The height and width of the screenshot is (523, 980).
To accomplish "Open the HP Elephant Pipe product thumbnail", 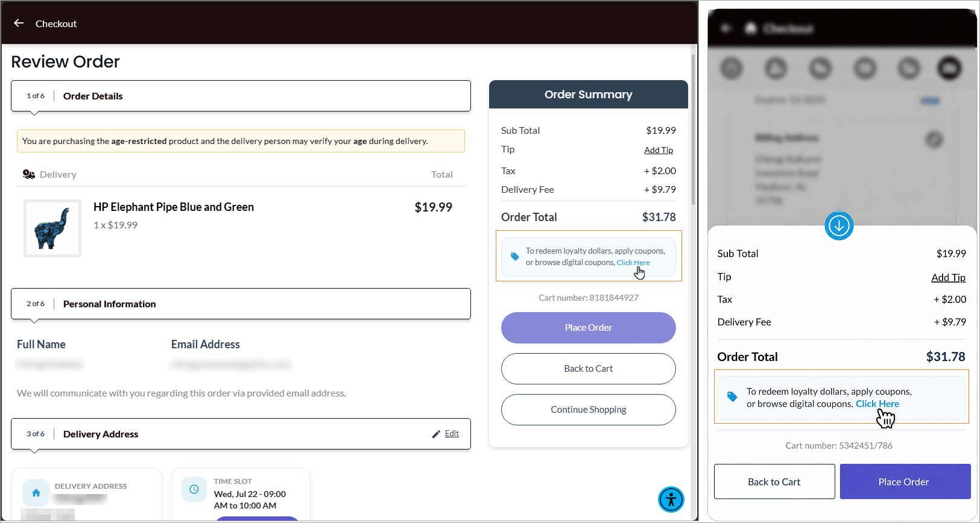I will click(52, 228).
